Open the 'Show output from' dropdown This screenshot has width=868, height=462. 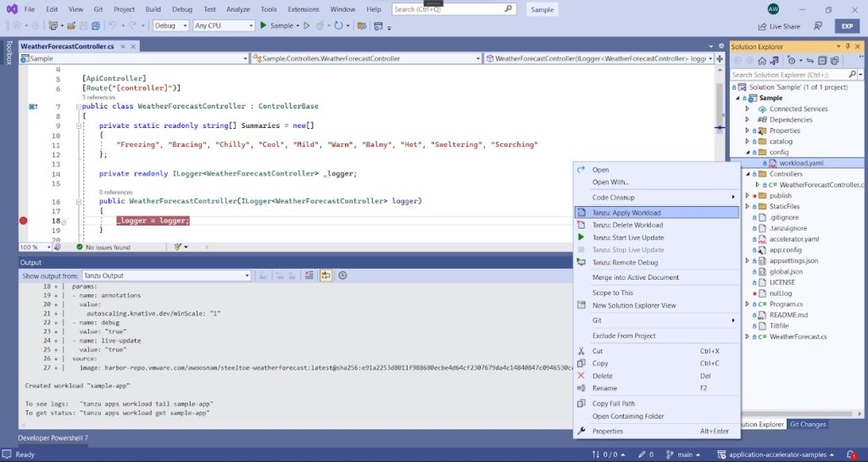(165, 276)
